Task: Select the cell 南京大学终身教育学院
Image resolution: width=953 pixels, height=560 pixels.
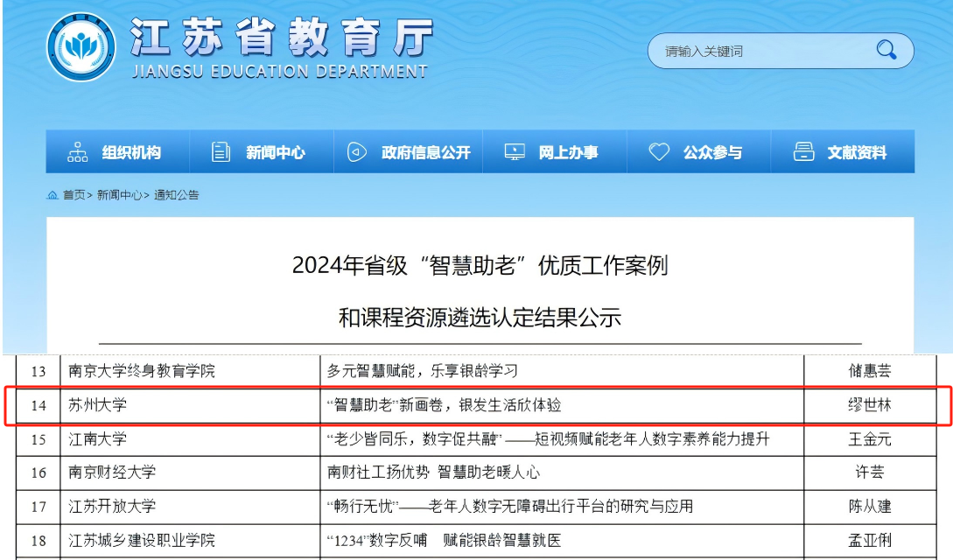Action: click(190, 371)
